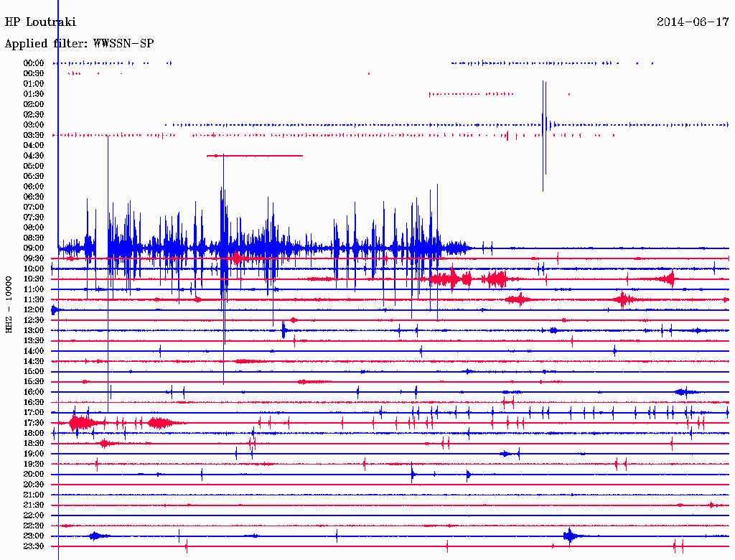Select the 10:30 time label

click(34, 279)
